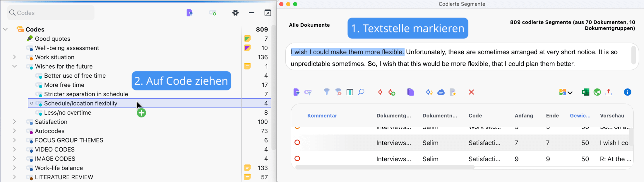Open the blue info icon

click(627, 92)
